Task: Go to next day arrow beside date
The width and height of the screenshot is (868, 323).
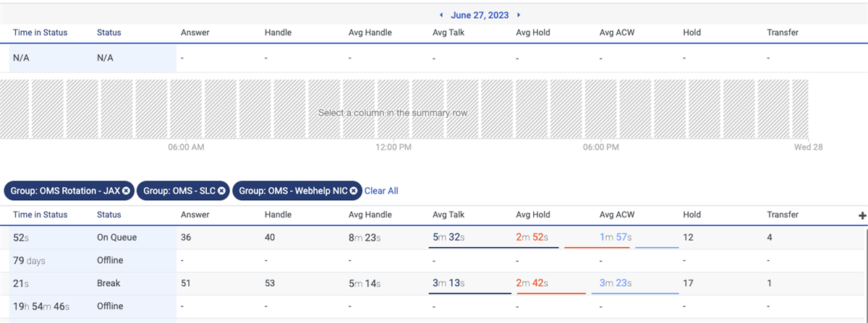Action: click(519, 15)
